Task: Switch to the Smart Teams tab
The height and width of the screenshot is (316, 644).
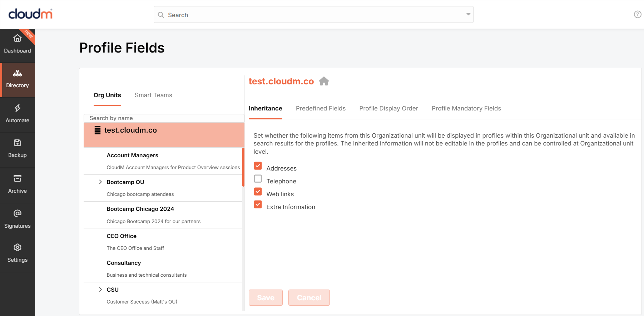Action: coord(153,95)
